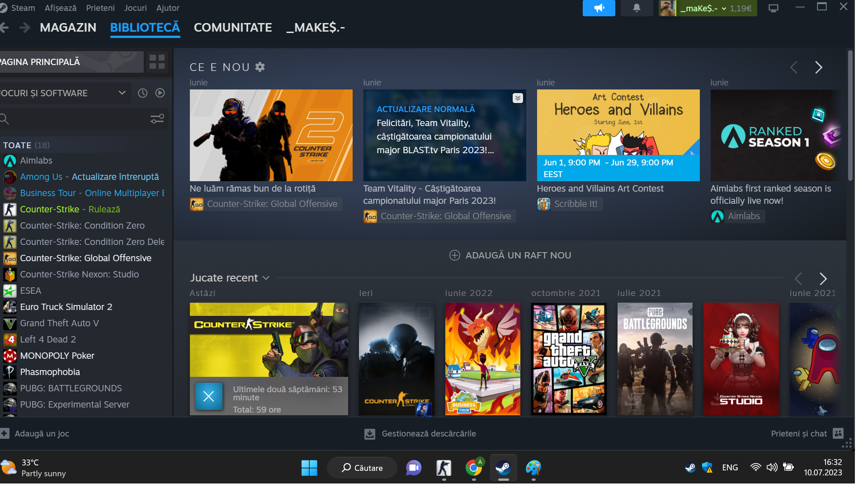Click the announcements megaphone icon
The image size is (868, 488).
point(599,8)
